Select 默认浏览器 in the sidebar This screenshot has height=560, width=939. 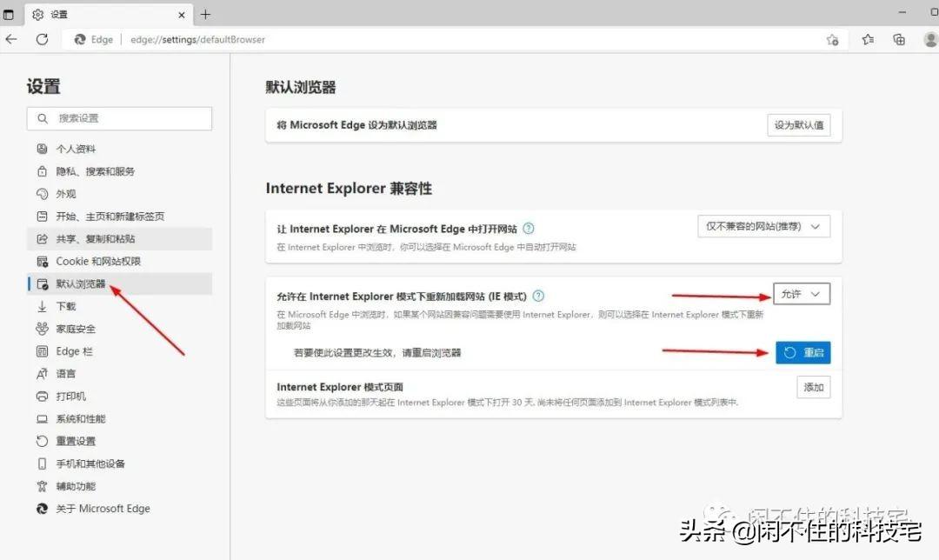click(x=119, y=283)
